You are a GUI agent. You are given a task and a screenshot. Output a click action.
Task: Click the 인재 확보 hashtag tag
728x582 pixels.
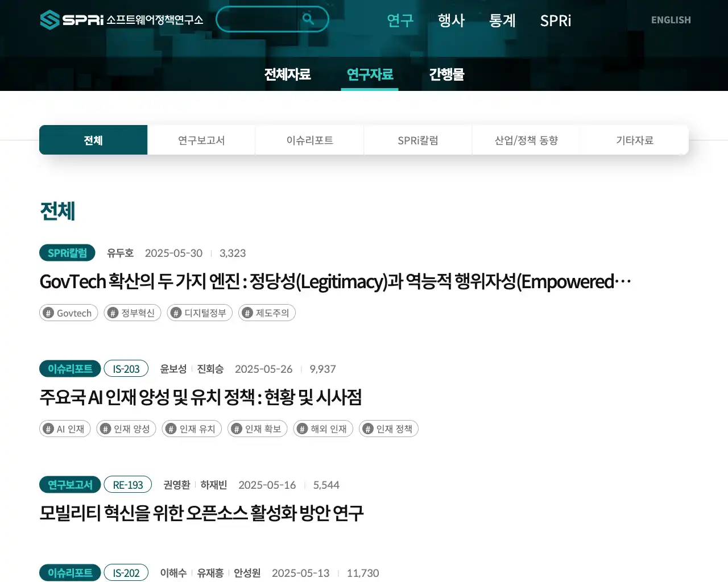point(258,429)
